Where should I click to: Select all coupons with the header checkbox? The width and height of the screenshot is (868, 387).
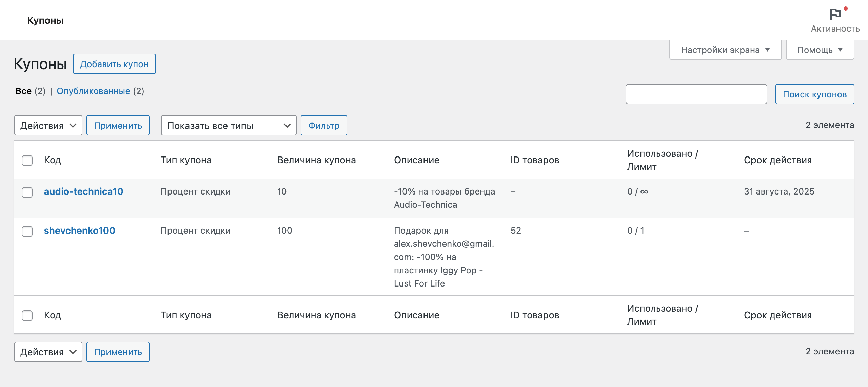(27, 160)
